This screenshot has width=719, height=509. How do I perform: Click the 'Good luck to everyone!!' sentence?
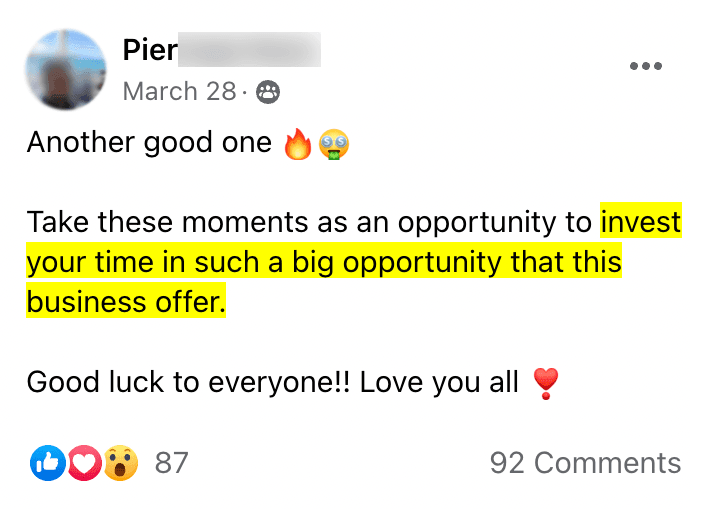[x=188, y=382]
